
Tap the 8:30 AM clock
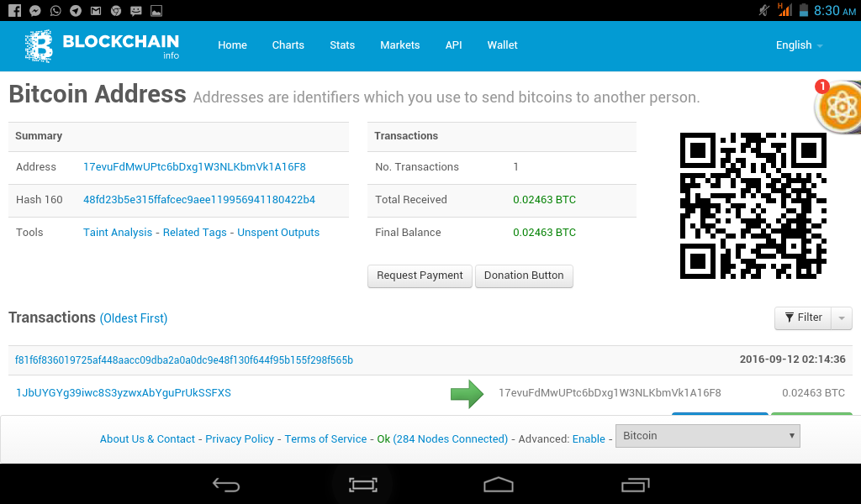pos(835,10)
